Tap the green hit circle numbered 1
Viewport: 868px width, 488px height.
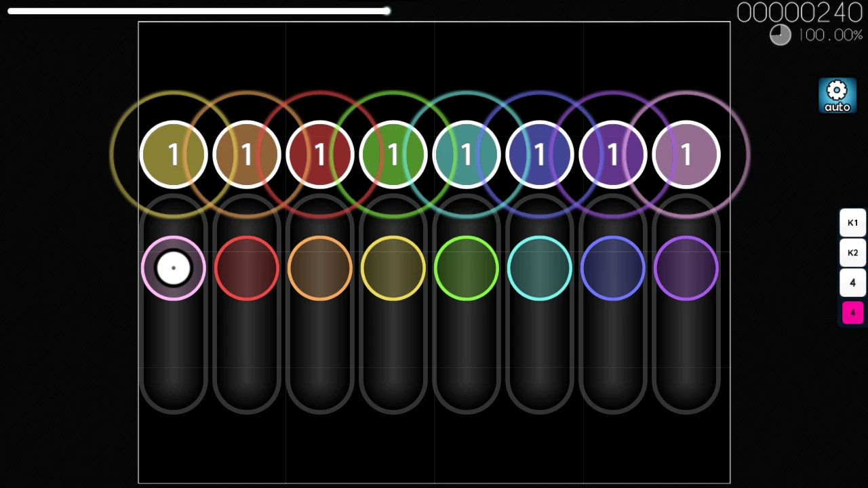tap(393, 155)
